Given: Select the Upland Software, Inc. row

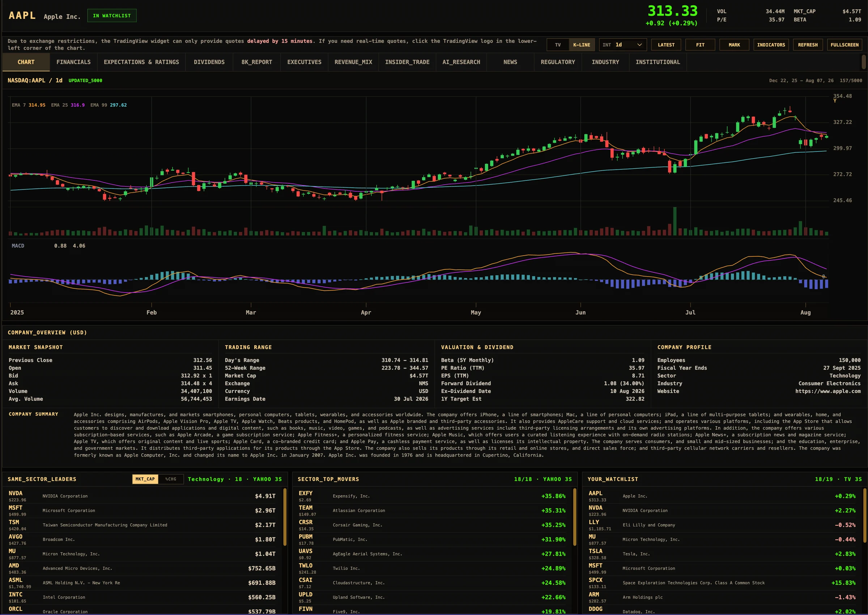Looking at the screenshot, I should click(x=433, y=597).
